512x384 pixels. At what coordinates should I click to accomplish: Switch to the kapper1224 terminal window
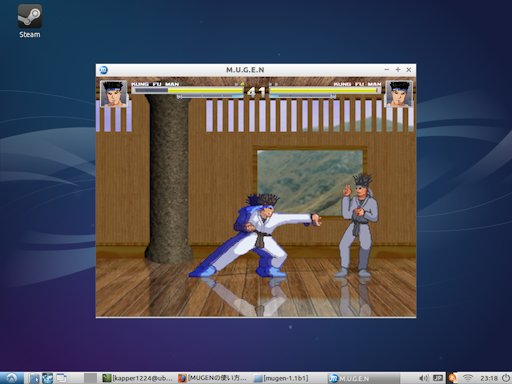[138, 378]
